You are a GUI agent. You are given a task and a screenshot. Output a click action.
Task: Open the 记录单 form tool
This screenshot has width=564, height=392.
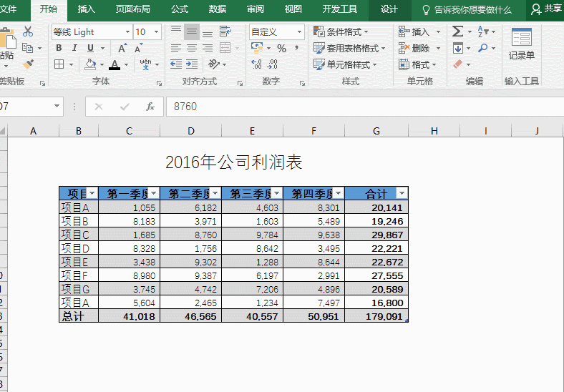pos(521,45)
